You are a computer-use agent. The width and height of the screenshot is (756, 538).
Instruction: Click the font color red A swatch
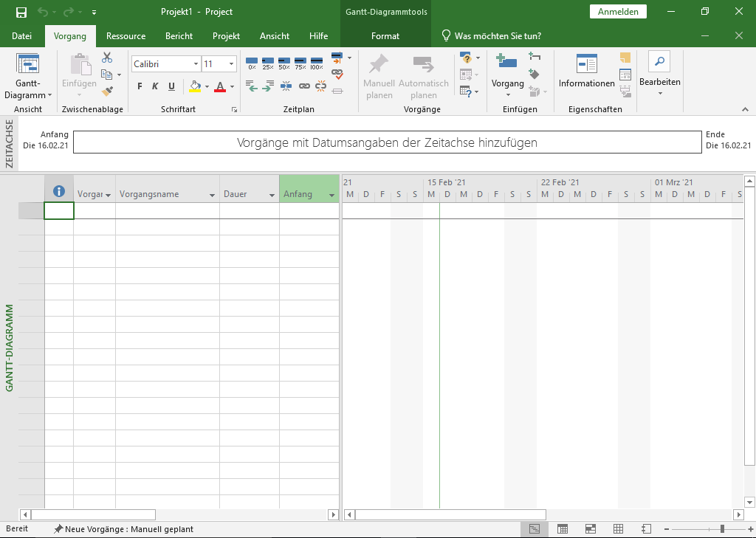219,86
